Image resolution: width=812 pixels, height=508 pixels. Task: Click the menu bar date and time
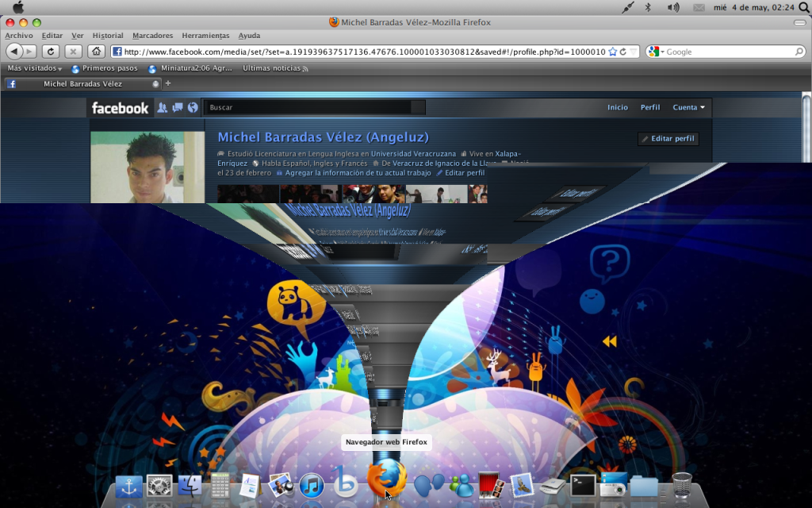[754, 7]
